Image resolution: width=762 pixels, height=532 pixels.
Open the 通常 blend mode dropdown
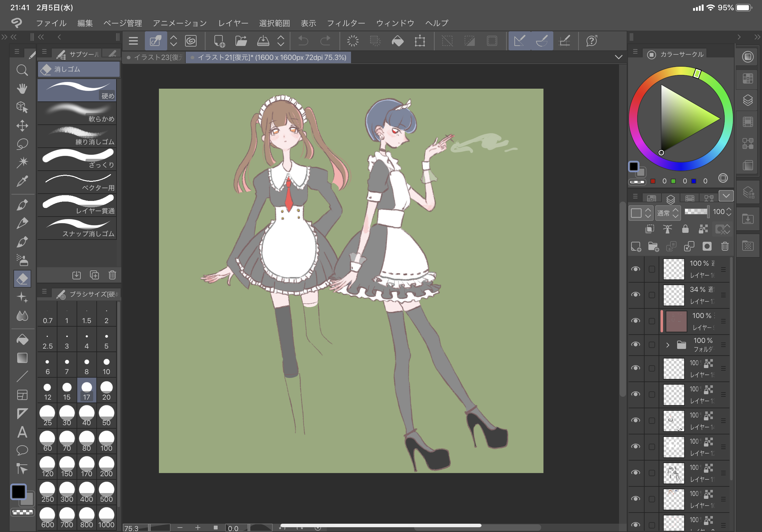[668, 213]
